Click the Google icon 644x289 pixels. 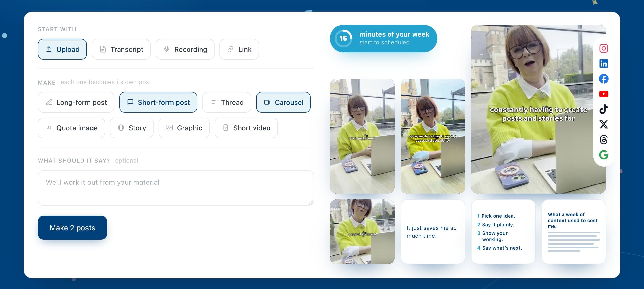pos(604,155)
